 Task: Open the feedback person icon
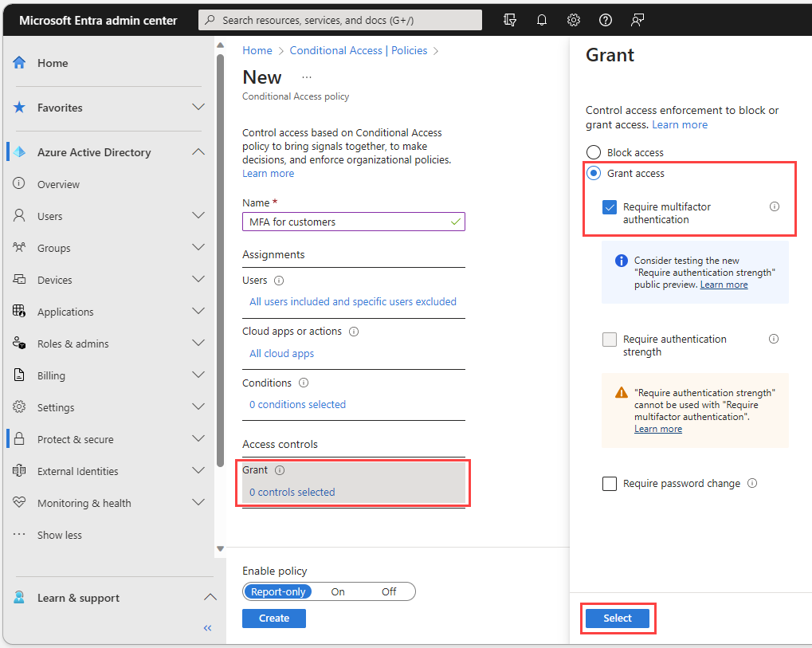point(637,20)
